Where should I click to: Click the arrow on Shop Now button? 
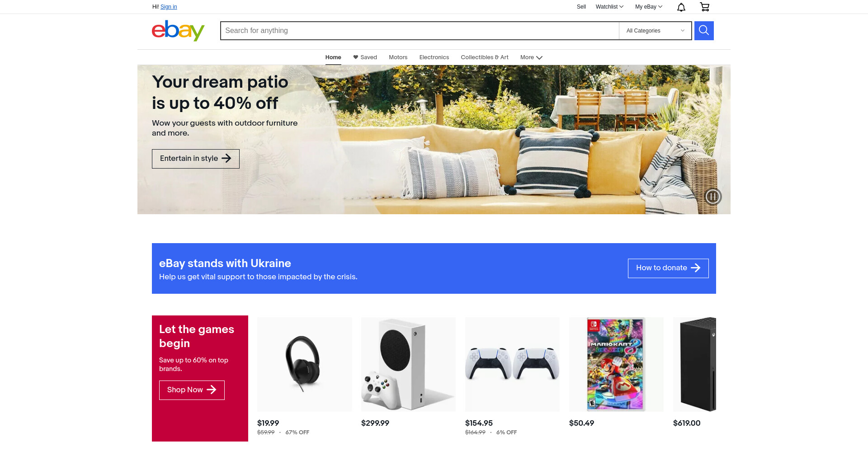211,390
